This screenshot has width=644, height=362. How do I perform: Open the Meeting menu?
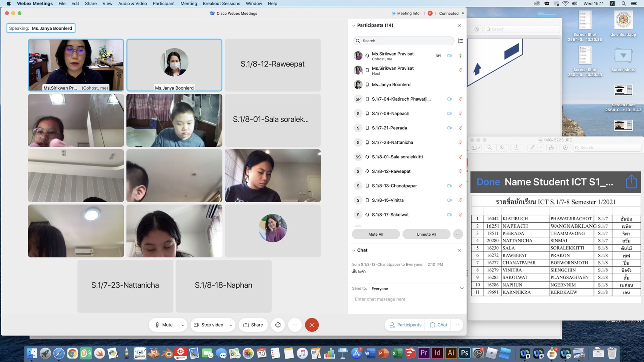coord(189,3)
